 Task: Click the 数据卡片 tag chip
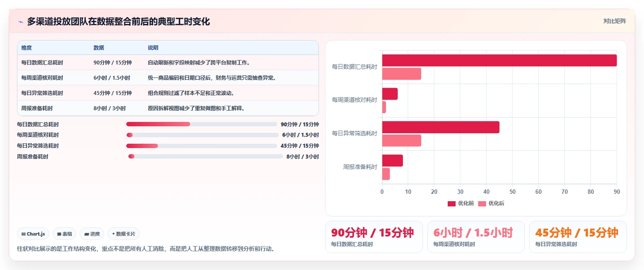124,234
